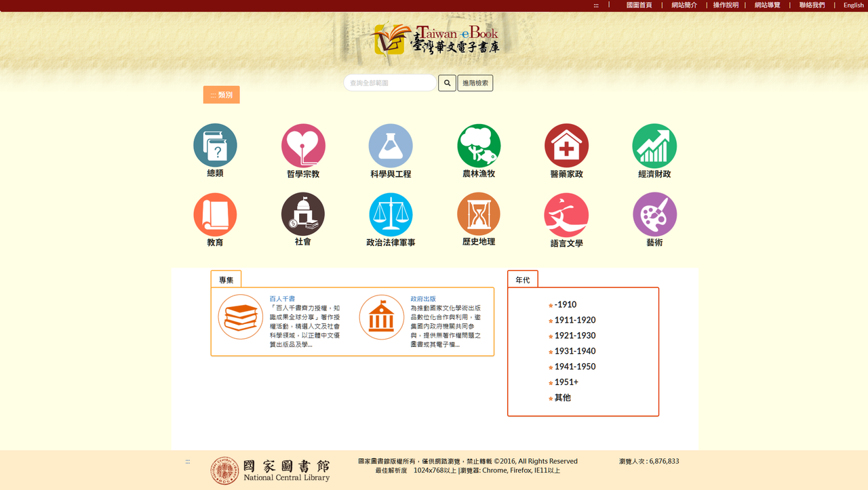Browse books from 1931-1940

point(575,352)
